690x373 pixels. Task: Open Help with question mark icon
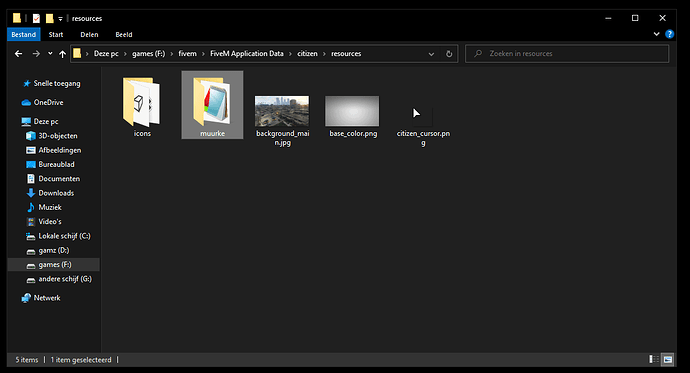[x=669, y=34]
